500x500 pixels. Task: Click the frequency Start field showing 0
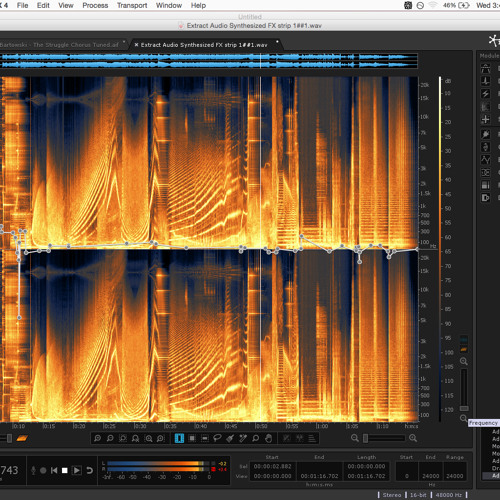407,476
